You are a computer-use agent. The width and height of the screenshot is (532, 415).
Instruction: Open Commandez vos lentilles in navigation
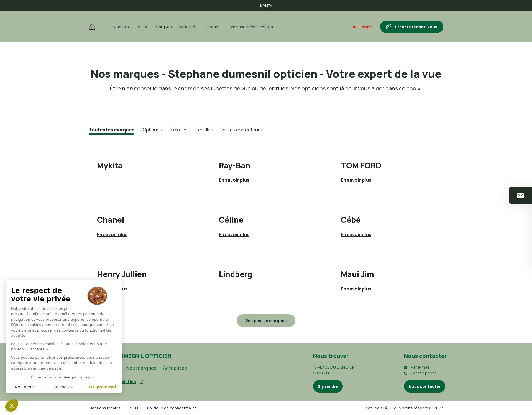coord(250,27)
